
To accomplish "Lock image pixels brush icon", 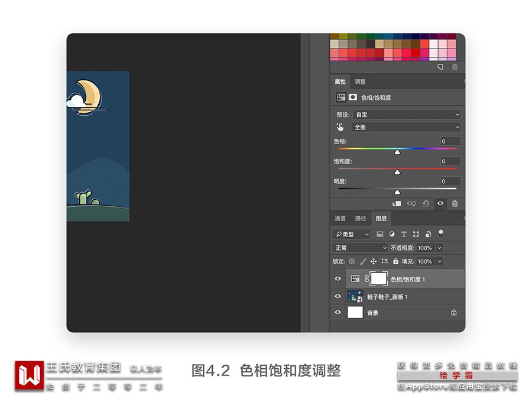I will click(363, 261).
